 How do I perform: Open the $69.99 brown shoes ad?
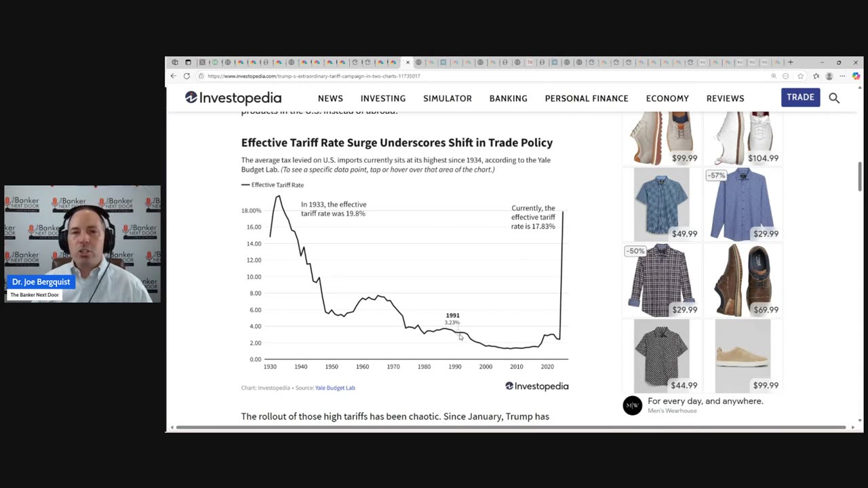(x=743, y=280)
